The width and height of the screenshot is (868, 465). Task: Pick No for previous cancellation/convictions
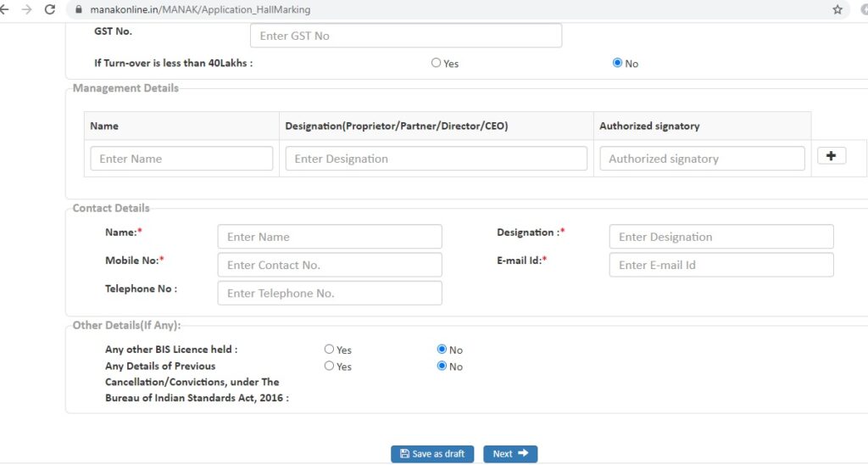[x=442, y=366]
